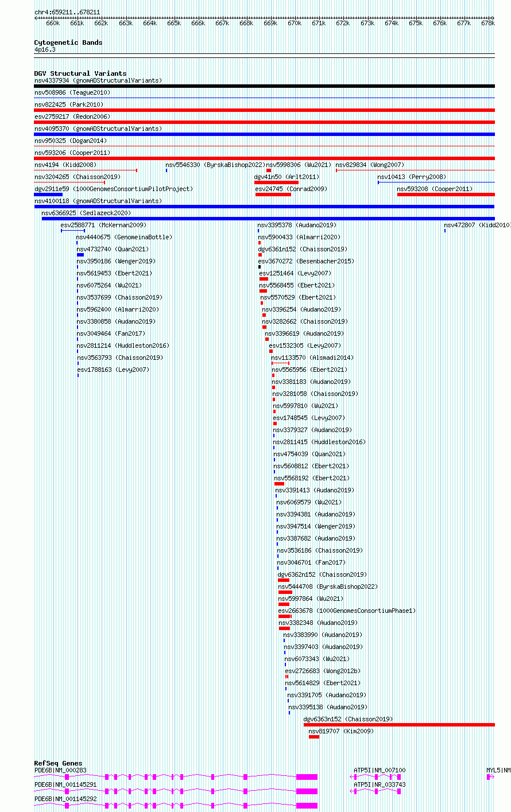
Task: Select nsv472807 (Kidd2010) variant
Action: click(477, 225)
